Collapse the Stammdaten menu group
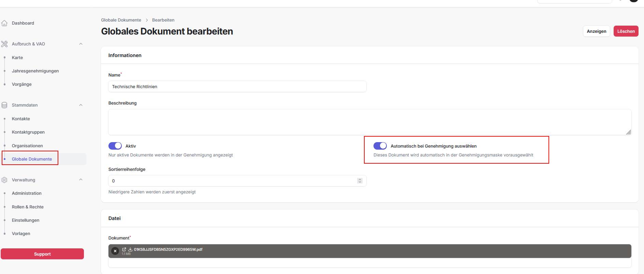The image size is (644, 274). [x=81, y=105]
